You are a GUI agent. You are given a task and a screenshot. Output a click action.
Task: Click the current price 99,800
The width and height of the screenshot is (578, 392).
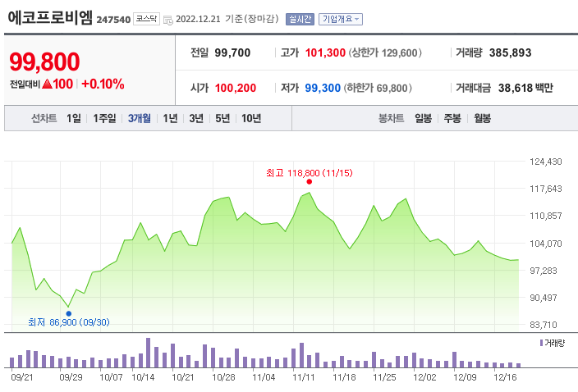(44, 62)
